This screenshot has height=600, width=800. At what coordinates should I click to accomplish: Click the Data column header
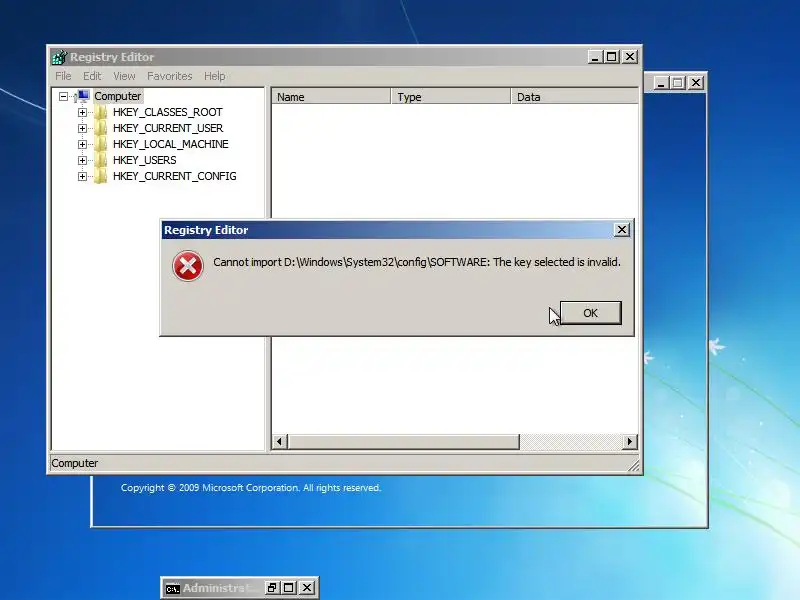click(574, 96)
